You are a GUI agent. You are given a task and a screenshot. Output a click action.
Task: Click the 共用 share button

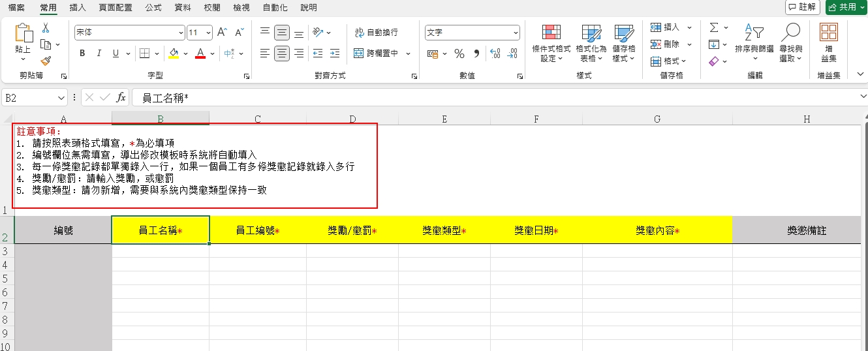pyautogui.click(x=845, y=7)
